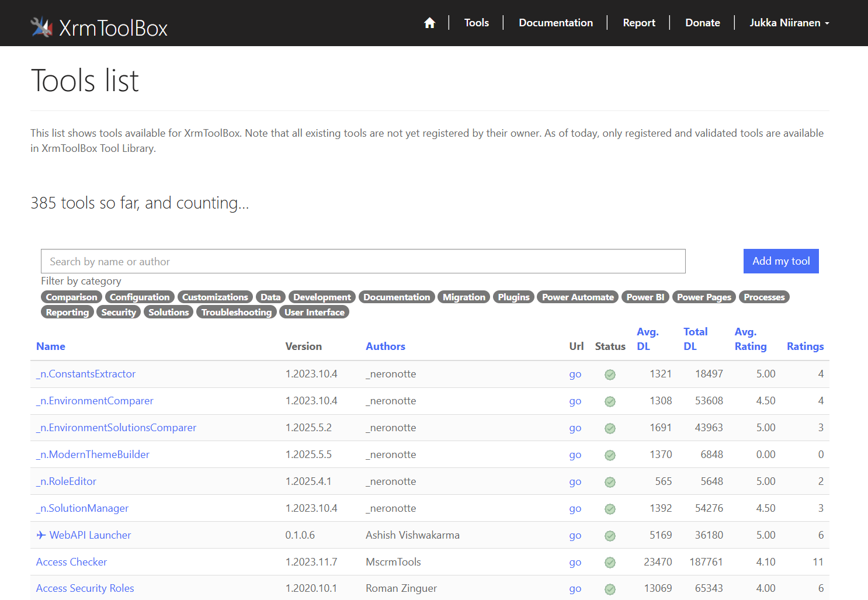Click status checkmark for _n.ModernThemeBuilder

[x=610, y=455]
